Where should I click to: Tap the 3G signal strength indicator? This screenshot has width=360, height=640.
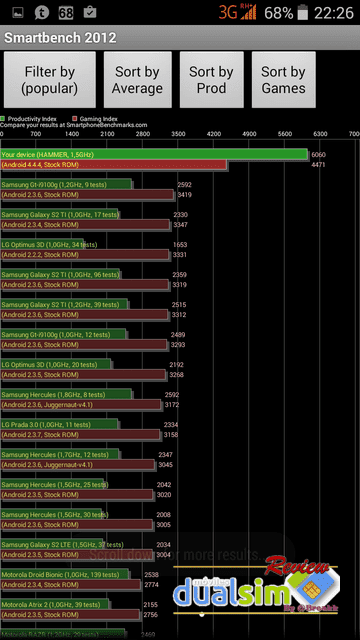(238, 12)
